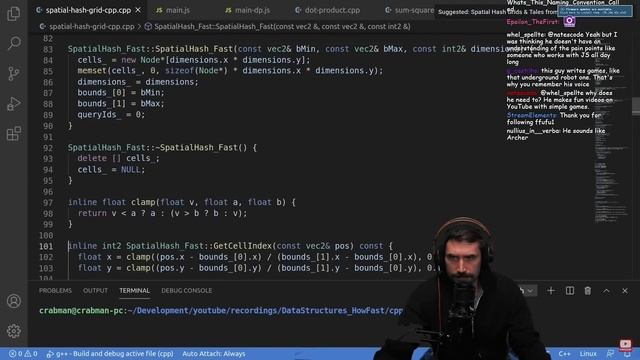Open the Accounts menu icon
Image resolution: width=640 pixels, height=360 pixels.
(13, 301)
